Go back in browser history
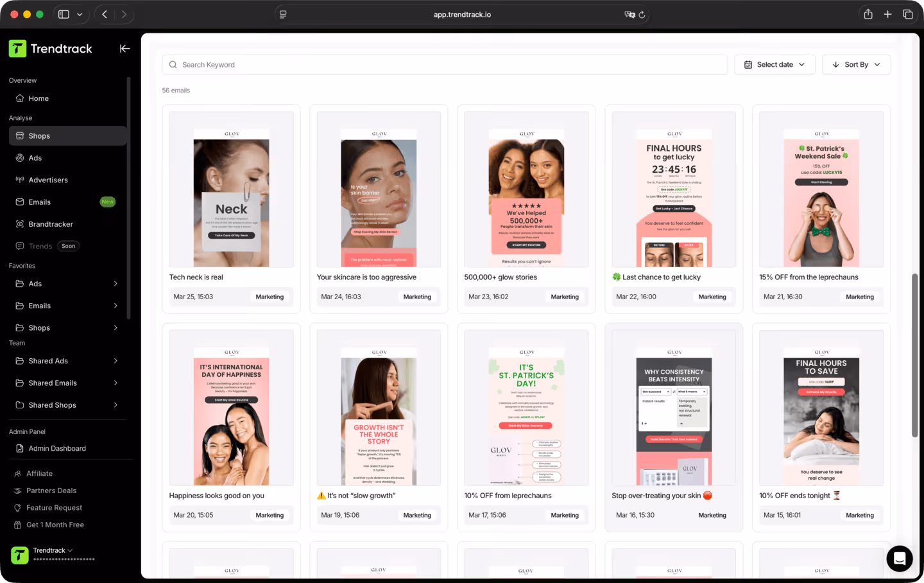924x583 pixels. tap(105, 14)
